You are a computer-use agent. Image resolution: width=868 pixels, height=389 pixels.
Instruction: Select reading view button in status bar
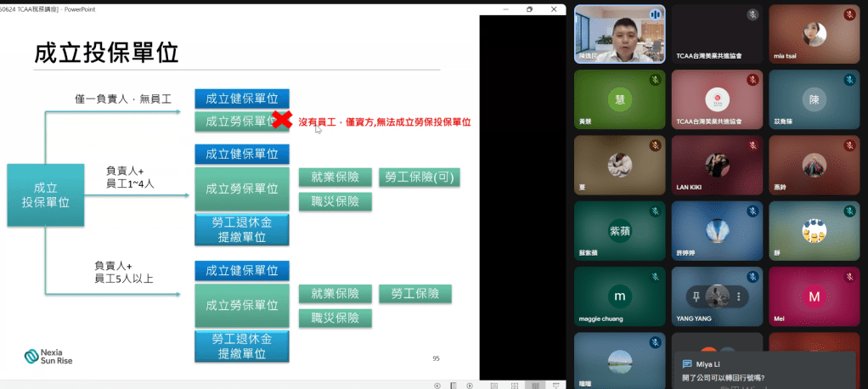pos(533,385)
